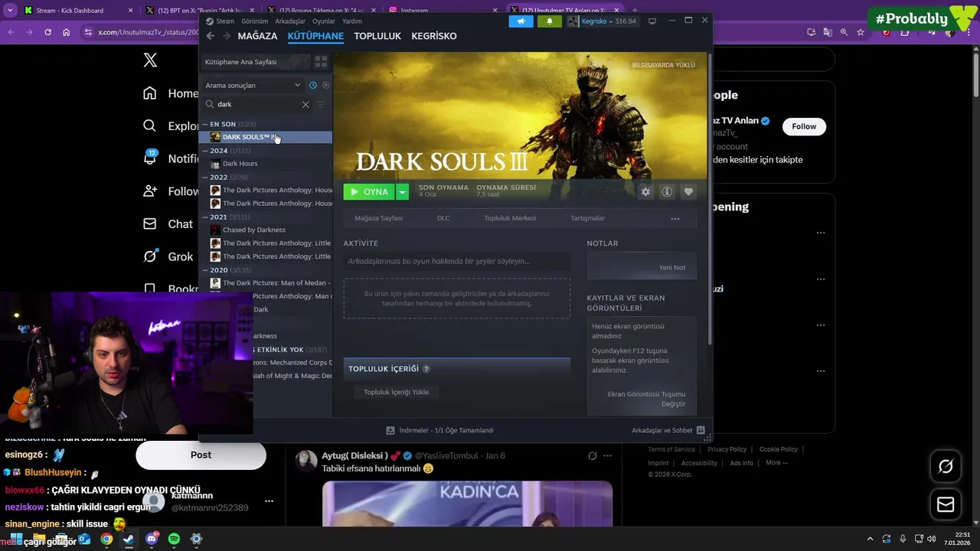Click activity comment input field

[456, 262]
